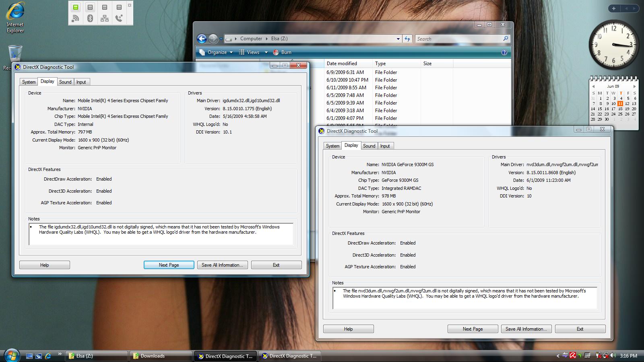Open Internet Explorer desktop shortcut
This screenshot has height=362, width=644.
(15, 17)
